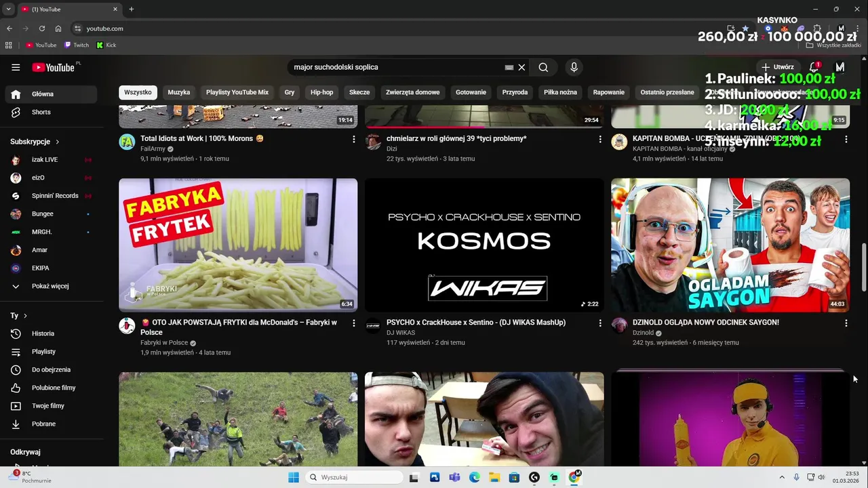Image resolution: width=868 pixels, height=488 pixels.
Task: Play the OGLĄDAM SAYGON thumbnail
Action: click(730, 245)
